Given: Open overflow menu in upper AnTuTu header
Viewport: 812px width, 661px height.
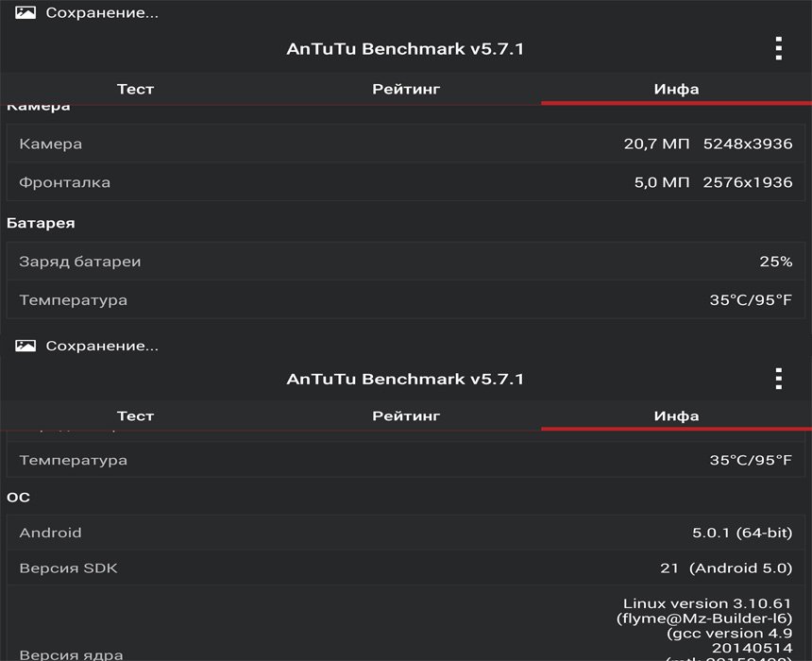Looking at the screenshot, I should click(x=778, y=49).
